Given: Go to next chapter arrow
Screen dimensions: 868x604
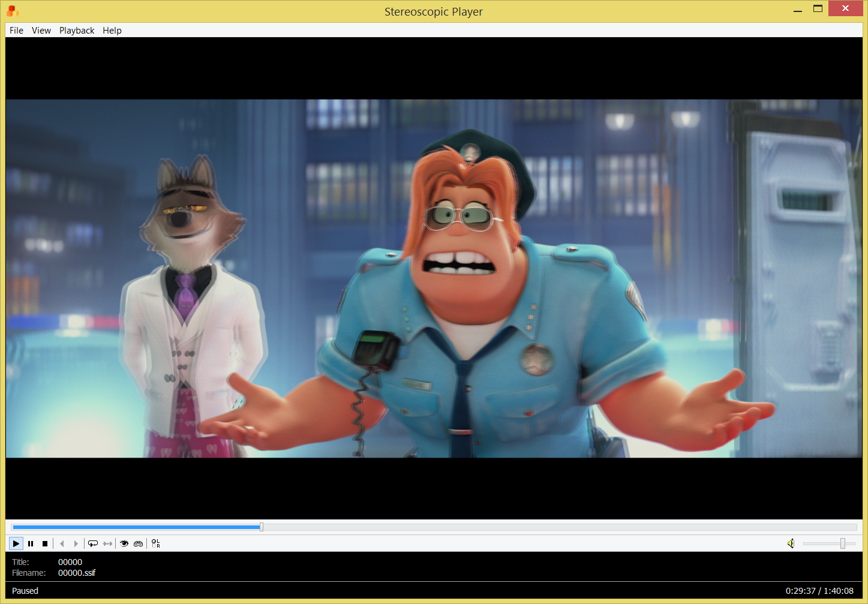Looking at the screenshot, I should click(76, 543).
